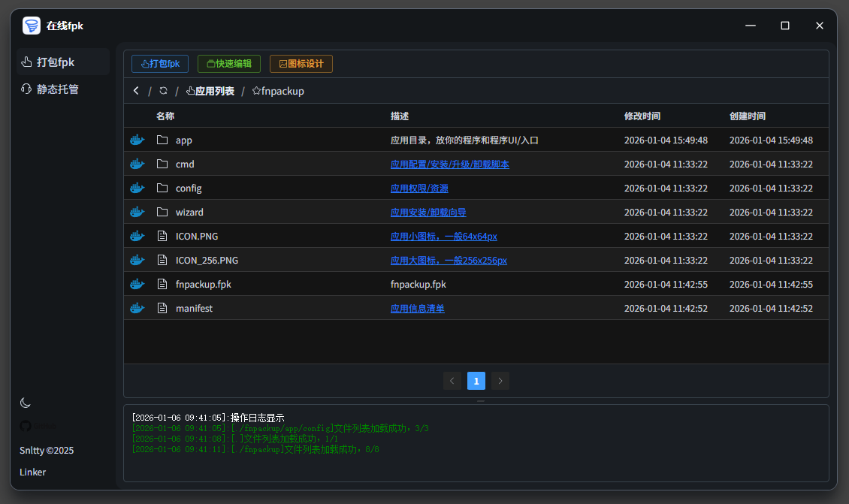This screenshot has width=849, height=504.
Task: Open the 应用权限/资源 link
Action: click(x=420, y=189)
